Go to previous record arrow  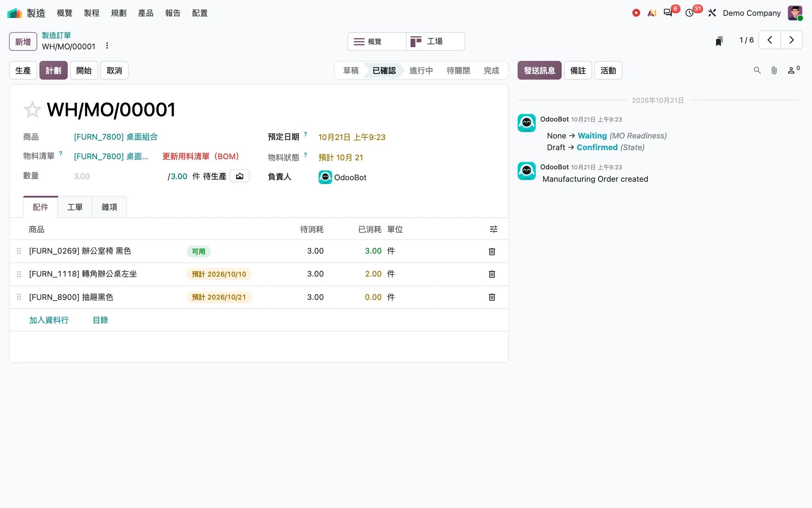tap(770, 40)
